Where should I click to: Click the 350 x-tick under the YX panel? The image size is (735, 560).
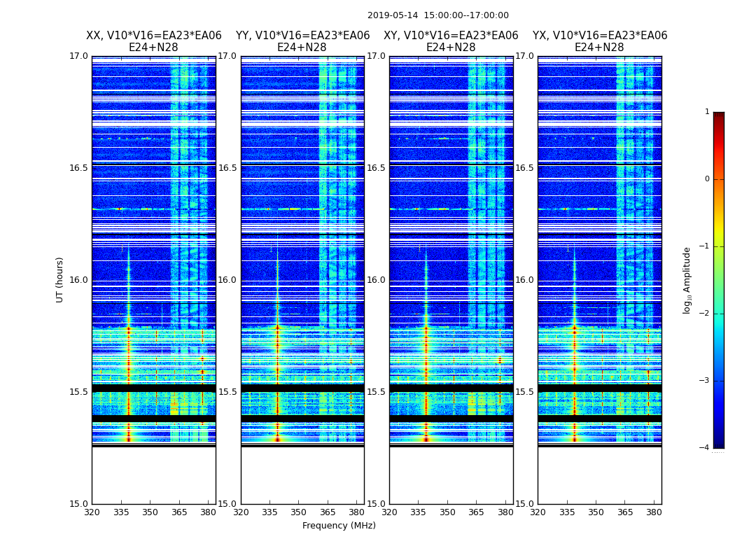coord(596,512)
